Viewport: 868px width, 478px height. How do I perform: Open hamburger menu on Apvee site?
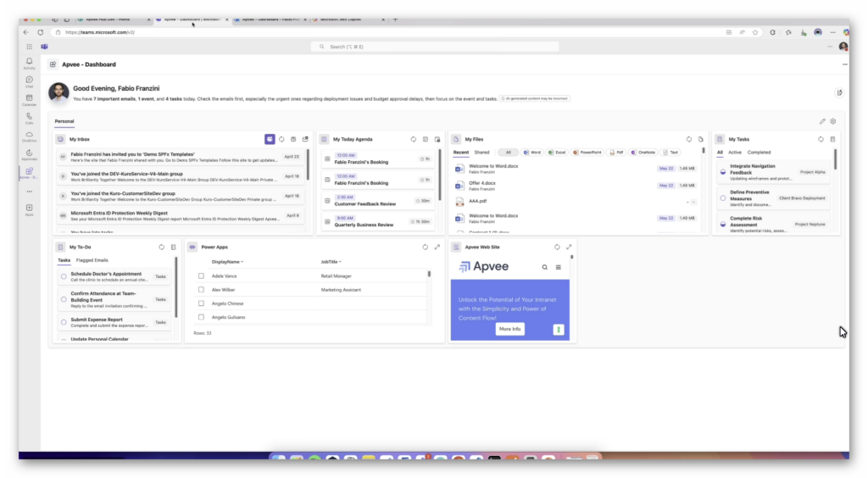tap(559, 267)
